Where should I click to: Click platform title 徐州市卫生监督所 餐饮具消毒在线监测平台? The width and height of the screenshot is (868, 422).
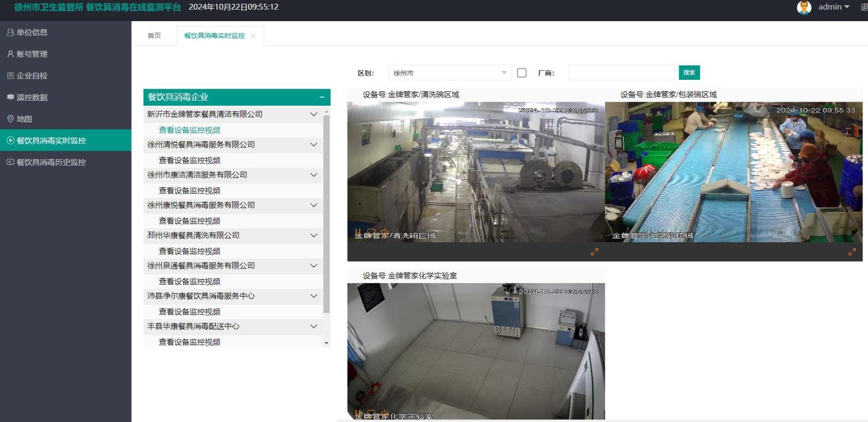[x=97, y=7]
